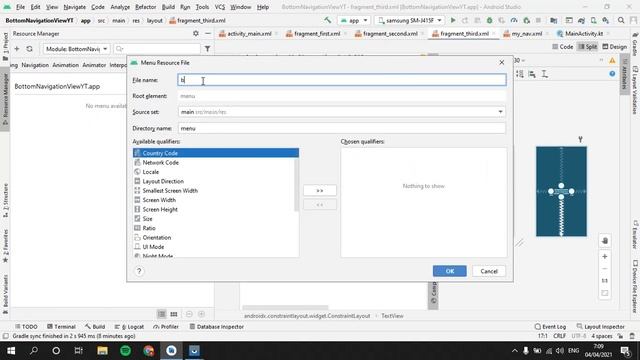Click zoom in plus on design
Viewport: 640px width, 360px height.
click(x=604, y=256)
